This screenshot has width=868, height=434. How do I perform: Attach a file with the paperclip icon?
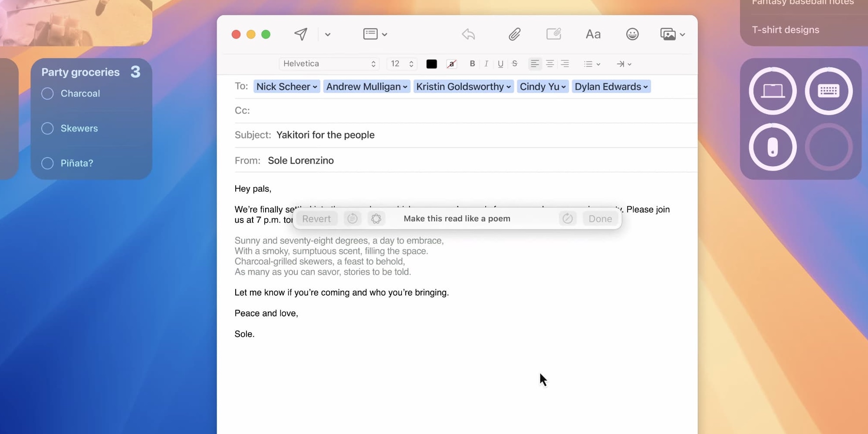point(514,34)
